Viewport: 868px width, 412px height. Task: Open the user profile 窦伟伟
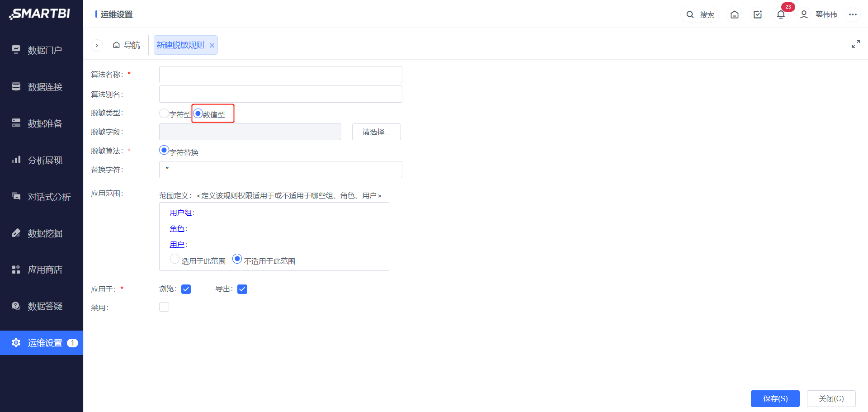(x=818, y=14)
